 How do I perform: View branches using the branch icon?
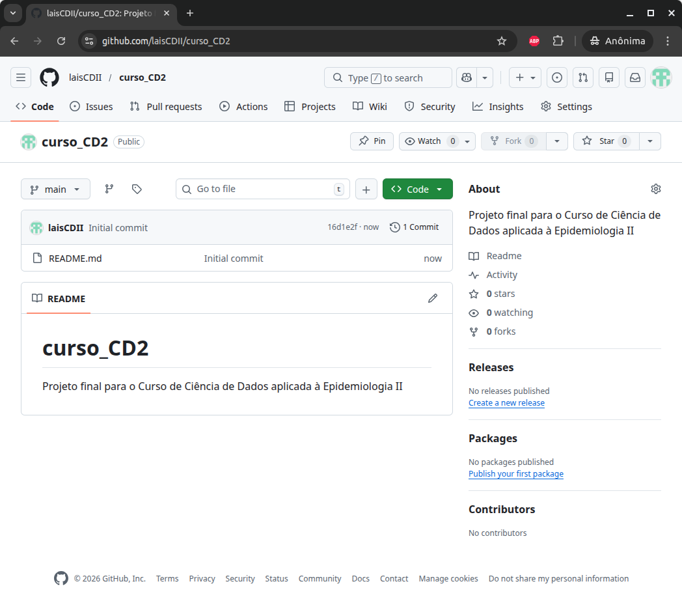point(109,189)
